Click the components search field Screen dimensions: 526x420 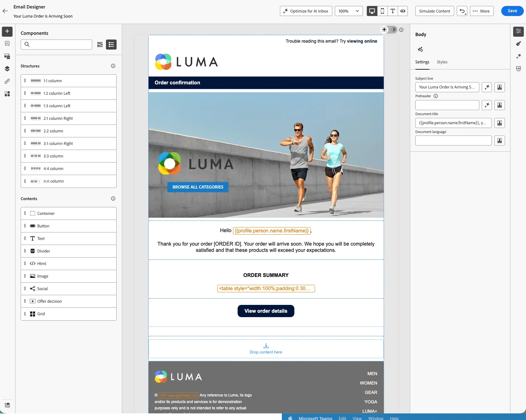click(x=56, y=45)
